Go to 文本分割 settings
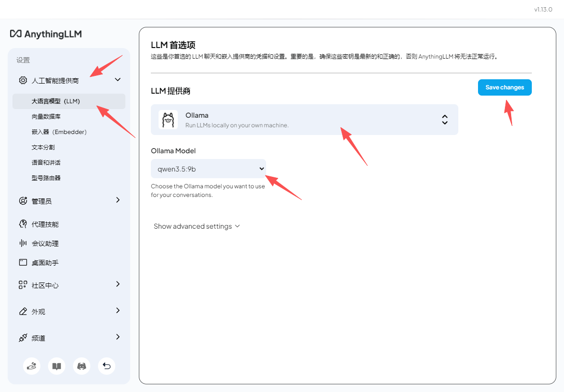564x392 pixels. (x=43, y=147)
